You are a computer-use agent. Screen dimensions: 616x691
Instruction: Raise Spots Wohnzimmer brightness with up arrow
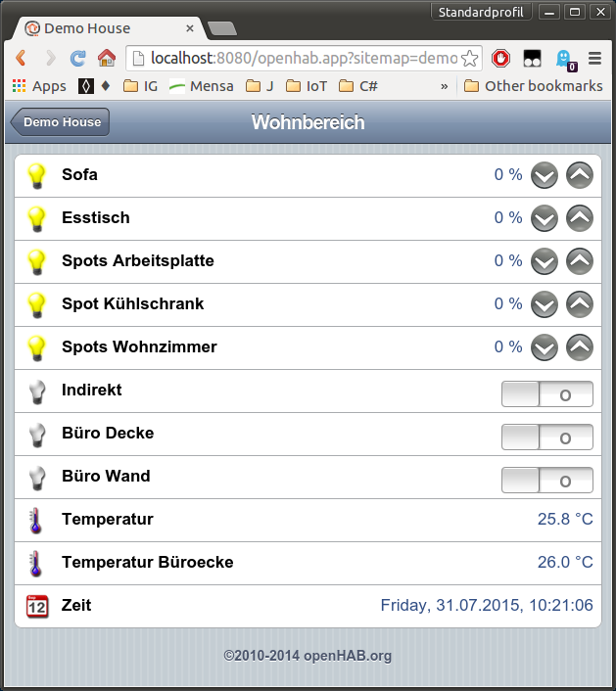tap(580, 347)
